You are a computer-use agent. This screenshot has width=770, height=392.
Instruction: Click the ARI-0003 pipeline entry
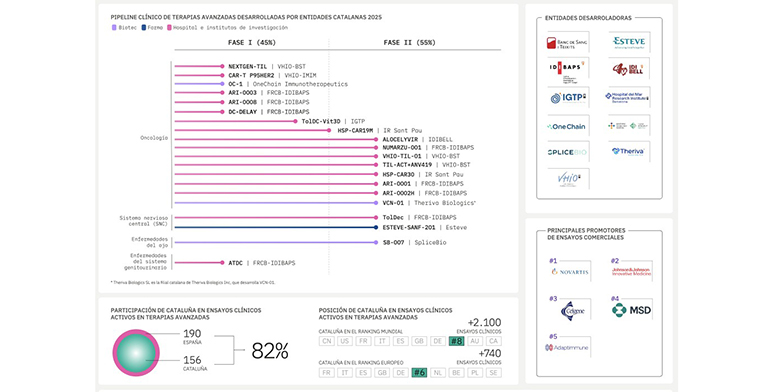pos(269,93)
